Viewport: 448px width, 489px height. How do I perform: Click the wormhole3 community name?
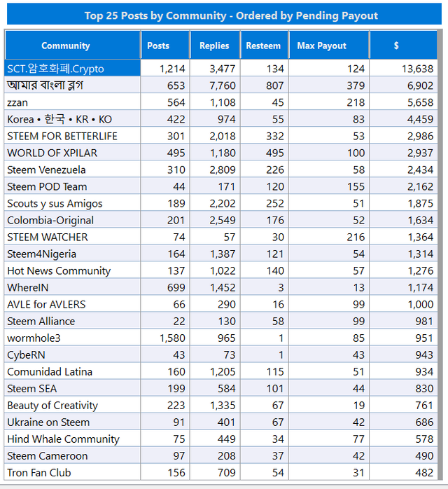[x=34, y=338]
